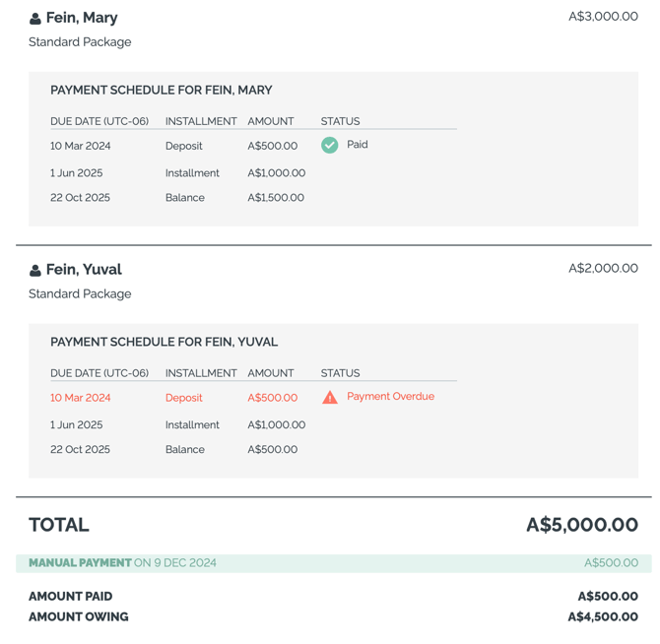
Task: Open the Manual Payment on 9 Dec 2024 row
Action: coord(333,563)
